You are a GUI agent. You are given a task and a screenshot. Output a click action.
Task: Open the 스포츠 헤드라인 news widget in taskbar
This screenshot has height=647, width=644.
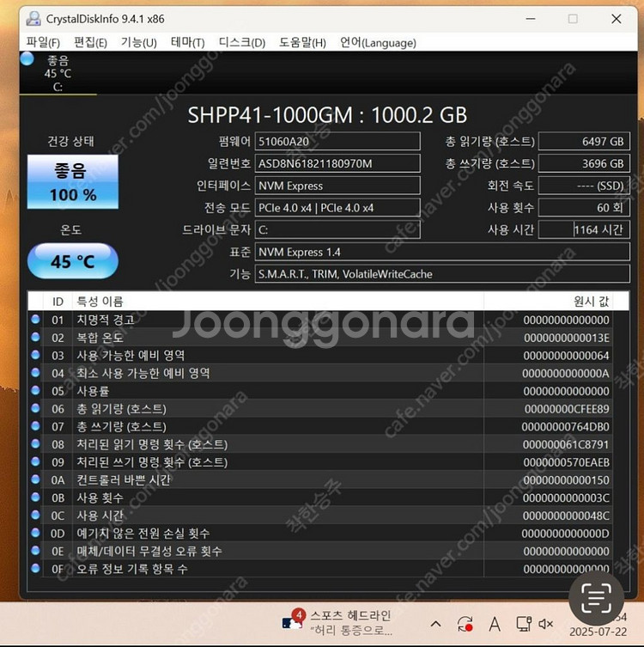(337, 624)
